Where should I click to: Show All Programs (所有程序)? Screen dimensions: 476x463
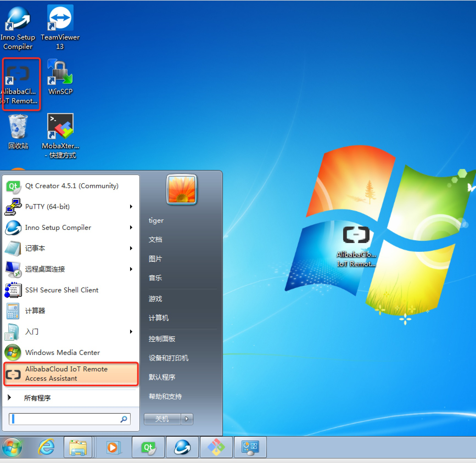pos(71,398)
